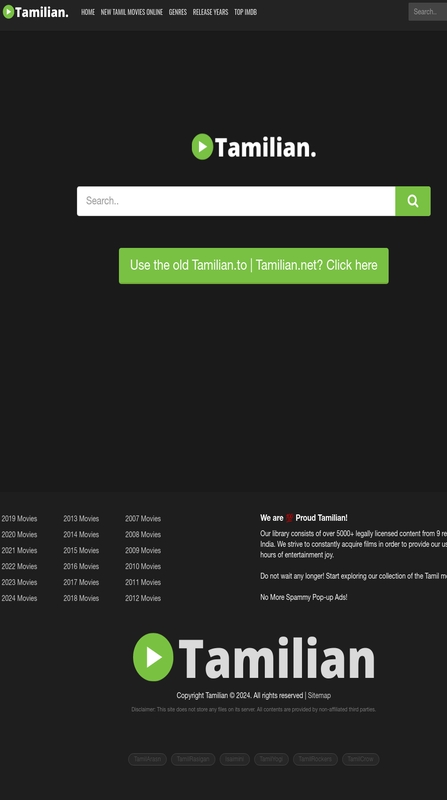Open 2017 Movies link
This screenshot has width=447, height=800.
point(81,582)
